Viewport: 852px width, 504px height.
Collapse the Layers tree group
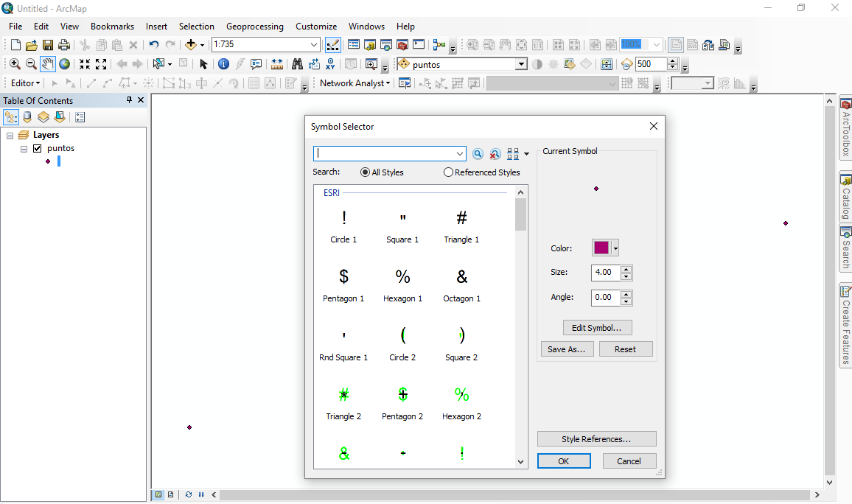click(x=10, y=136)
